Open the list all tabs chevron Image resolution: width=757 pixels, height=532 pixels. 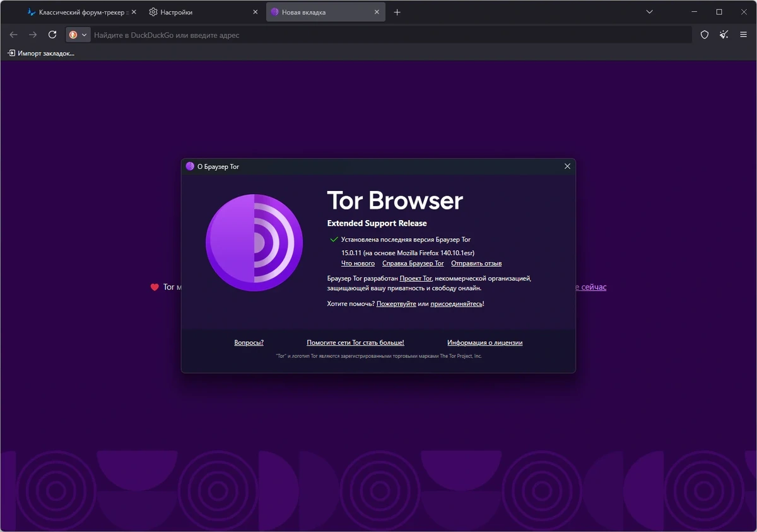pyautogui.click(x=649, y=12)
